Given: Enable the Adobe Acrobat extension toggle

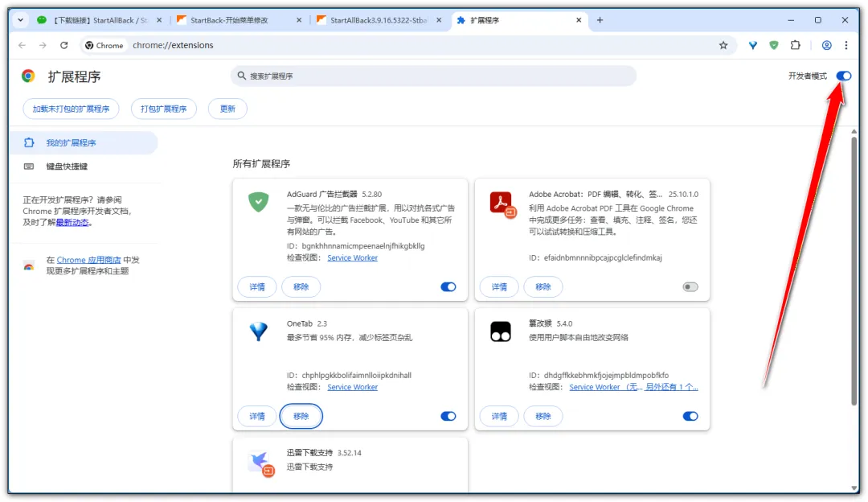Looking at the screenshot, I should pos(690,287).
